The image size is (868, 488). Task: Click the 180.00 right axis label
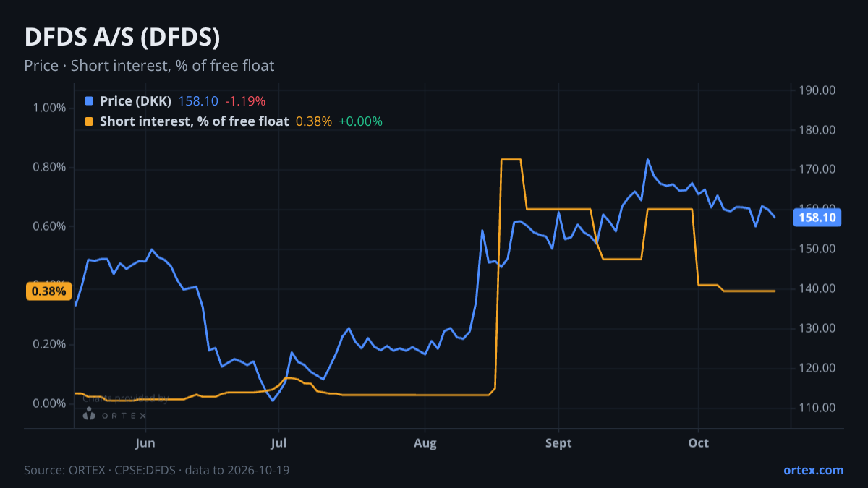tap(817, 130)
